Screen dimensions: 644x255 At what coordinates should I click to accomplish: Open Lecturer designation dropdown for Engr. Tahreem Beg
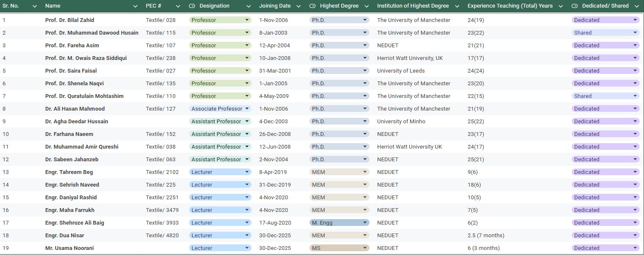coord(247,172)
